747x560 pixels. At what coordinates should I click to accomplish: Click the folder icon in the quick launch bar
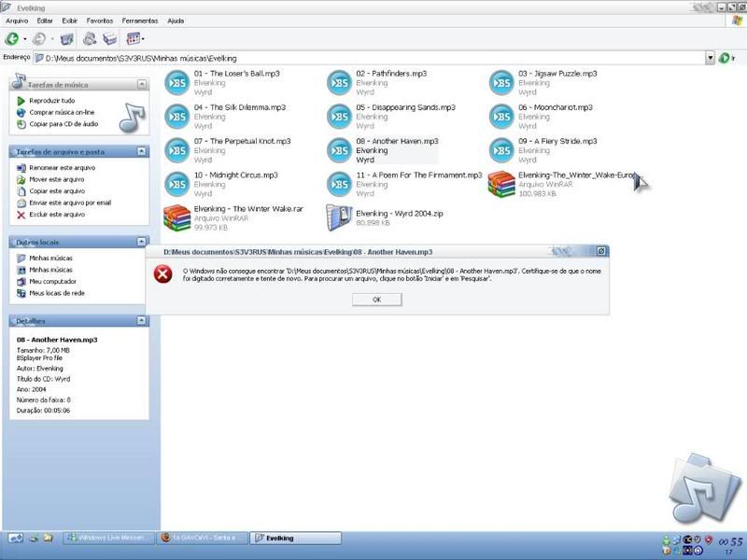tap(48, 539)
